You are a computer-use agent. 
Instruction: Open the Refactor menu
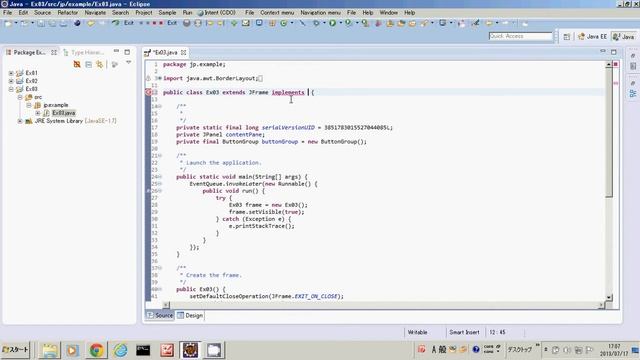tap(67, 13)
